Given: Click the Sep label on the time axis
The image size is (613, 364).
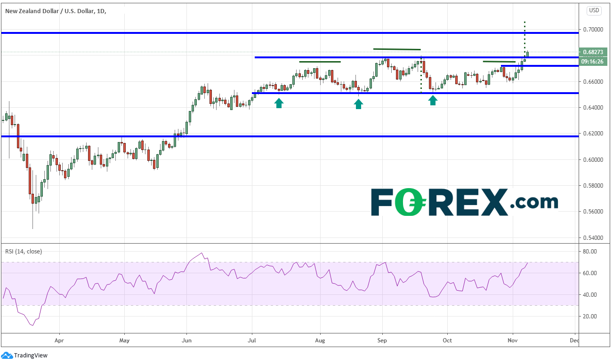Looking at the screenshot, I should (x=382, y=340).
